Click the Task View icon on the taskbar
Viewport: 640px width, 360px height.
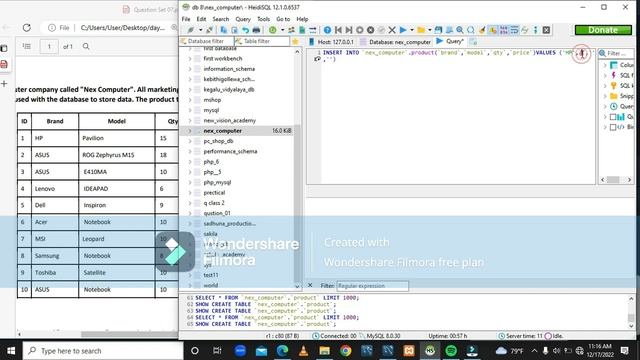click(217, 351)
